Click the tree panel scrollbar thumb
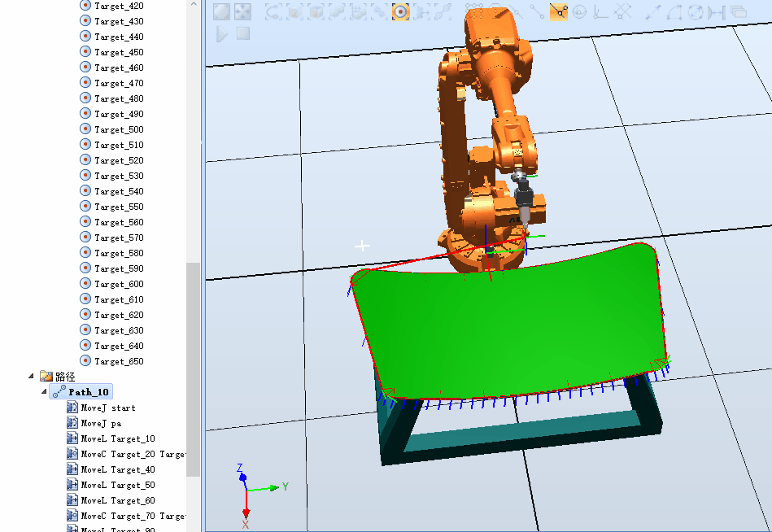The height and width of the screenshot is (532, 772). 194,369
